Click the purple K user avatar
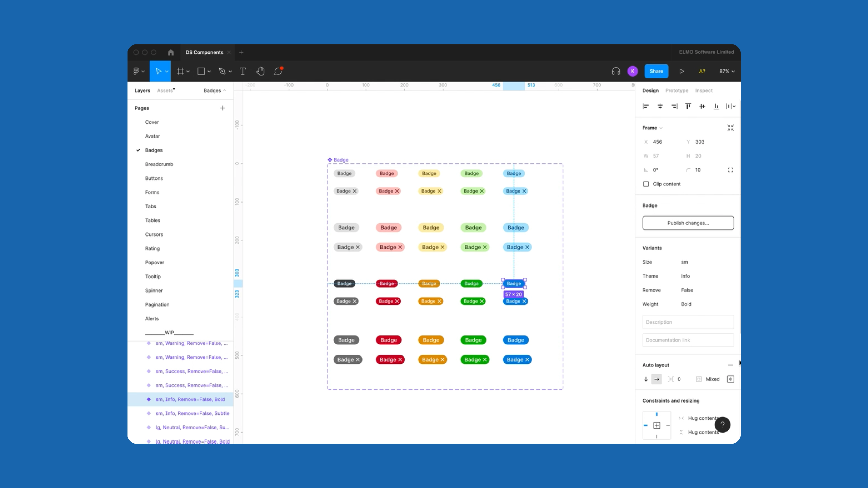This screenshot has width=868, height=488. tap(632, 71)
